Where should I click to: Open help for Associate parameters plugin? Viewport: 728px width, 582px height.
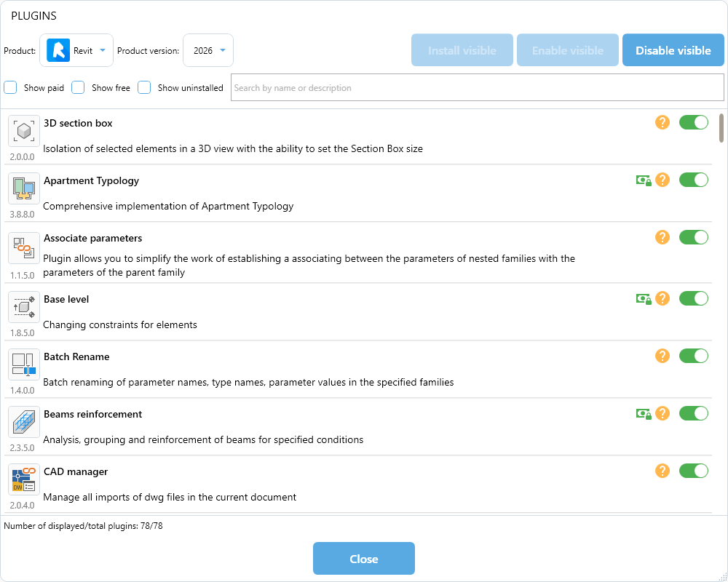point(662,237)
